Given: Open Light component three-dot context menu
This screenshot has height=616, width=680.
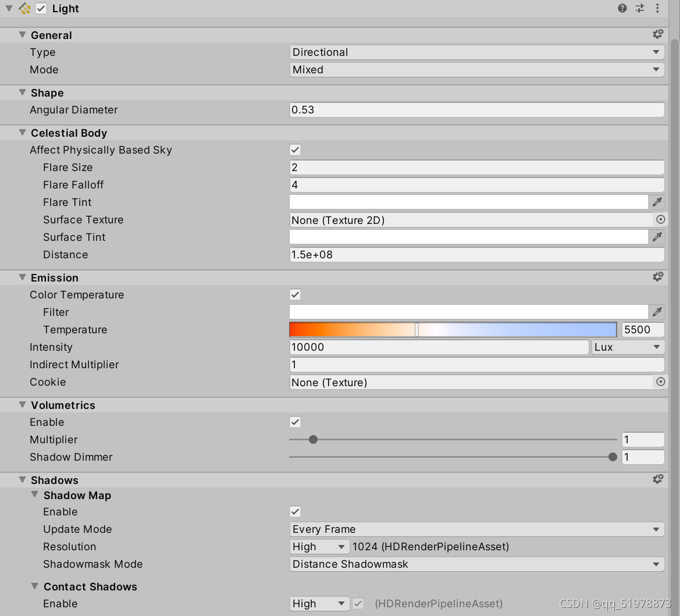Looking at the screenshot, I should pyautogui.click(x=657, y=8).
